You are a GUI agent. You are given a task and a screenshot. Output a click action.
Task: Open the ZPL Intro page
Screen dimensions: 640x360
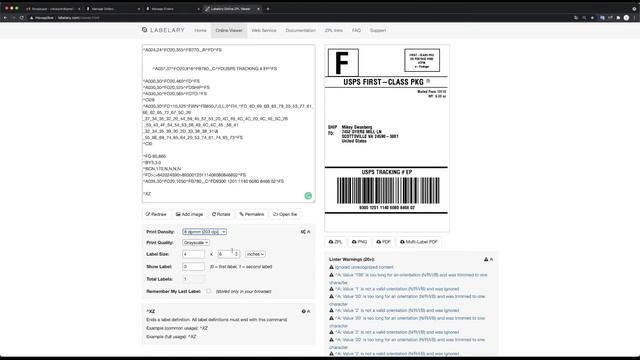pos(333,31)
